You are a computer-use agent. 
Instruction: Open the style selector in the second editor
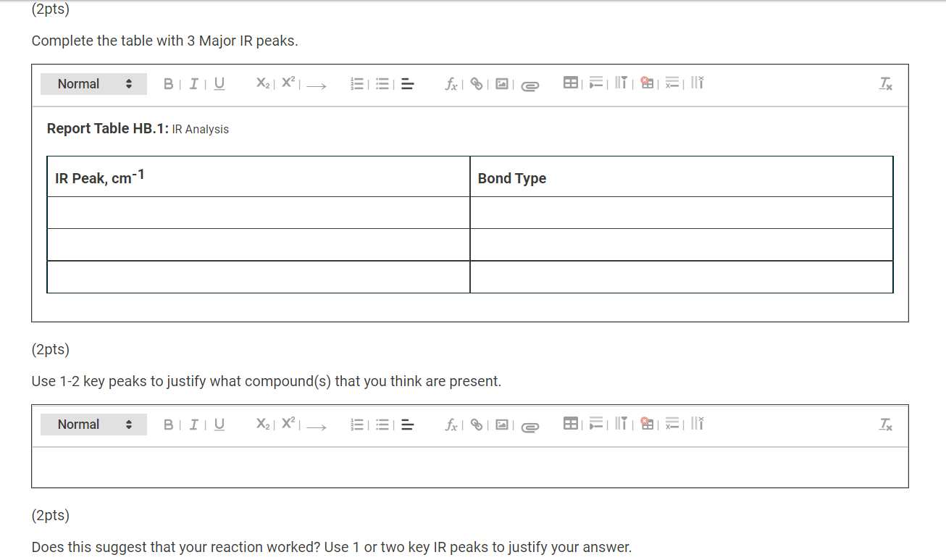[x=93, y=425]
